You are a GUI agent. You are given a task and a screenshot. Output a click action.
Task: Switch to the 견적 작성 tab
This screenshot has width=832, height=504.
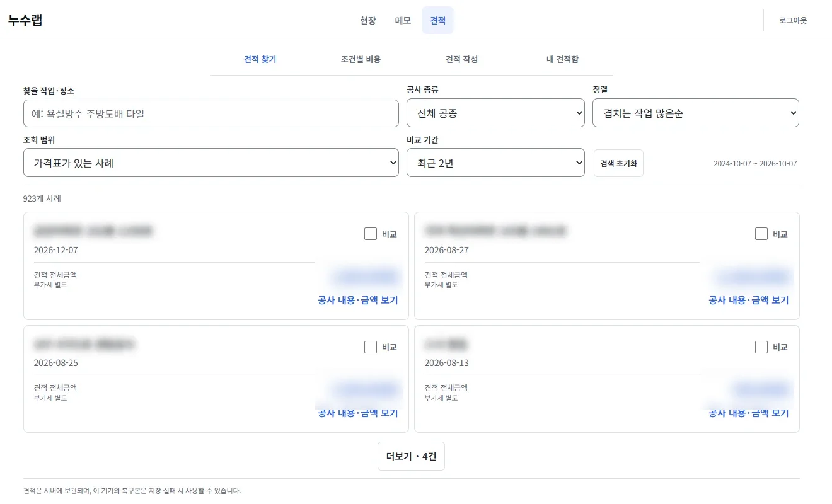(462, 59)
